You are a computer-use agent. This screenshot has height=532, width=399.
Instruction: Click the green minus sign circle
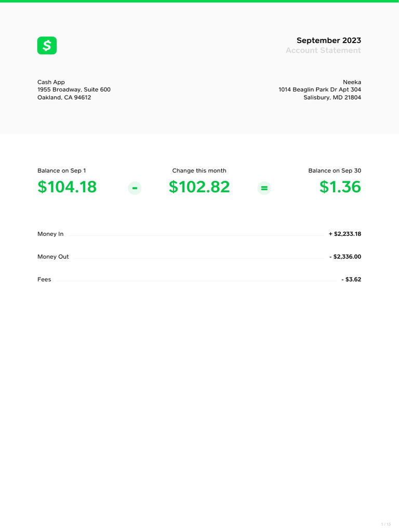(135, 188)
